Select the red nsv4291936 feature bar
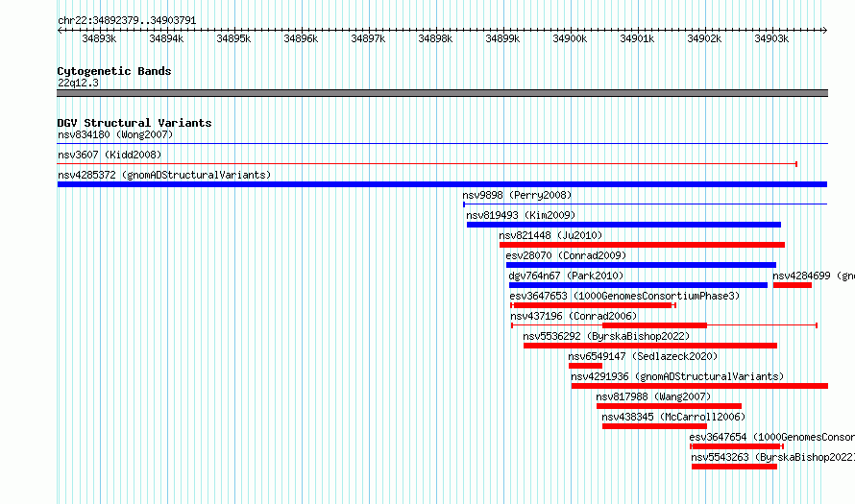Image resolution: width=855 pixels, height=504 pixels. tap(699, 386)
